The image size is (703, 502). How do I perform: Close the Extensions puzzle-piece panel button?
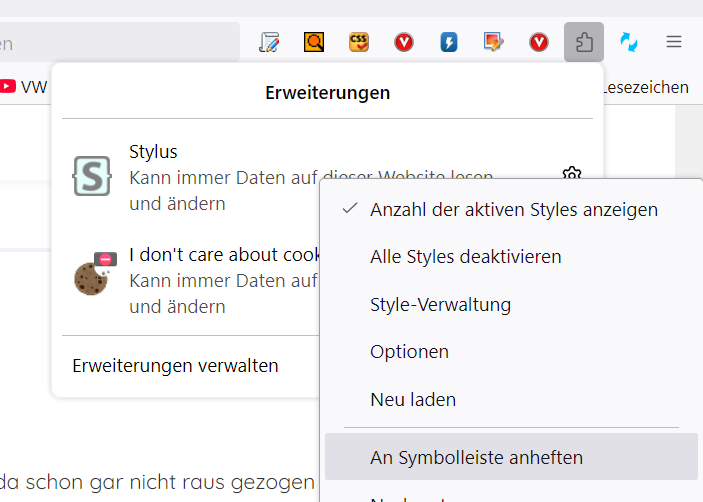tap(584, 42)
